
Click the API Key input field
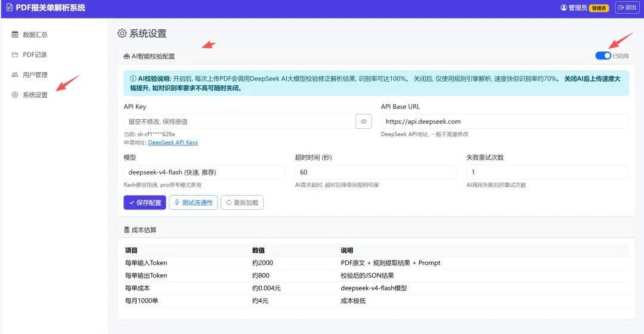[x=240, y=122]
